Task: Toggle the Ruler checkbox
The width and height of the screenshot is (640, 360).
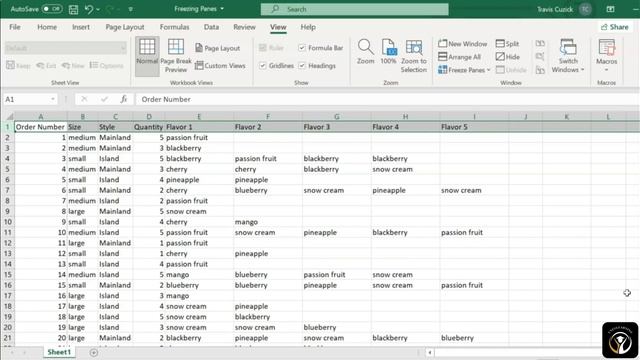Action: point(263,48)
